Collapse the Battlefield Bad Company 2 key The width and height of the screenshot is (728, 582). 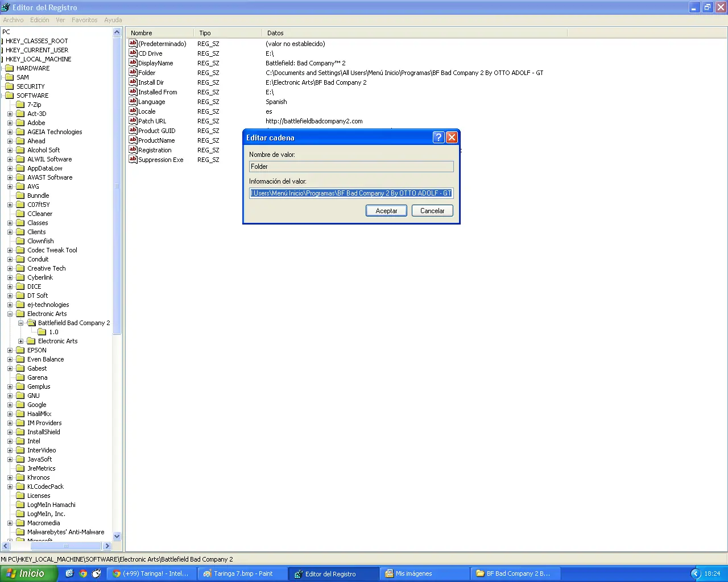(20, 323)
